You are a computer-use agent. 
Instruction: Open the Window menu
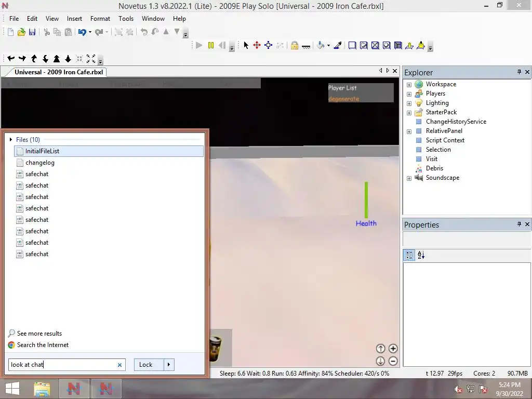coord(153,19)
